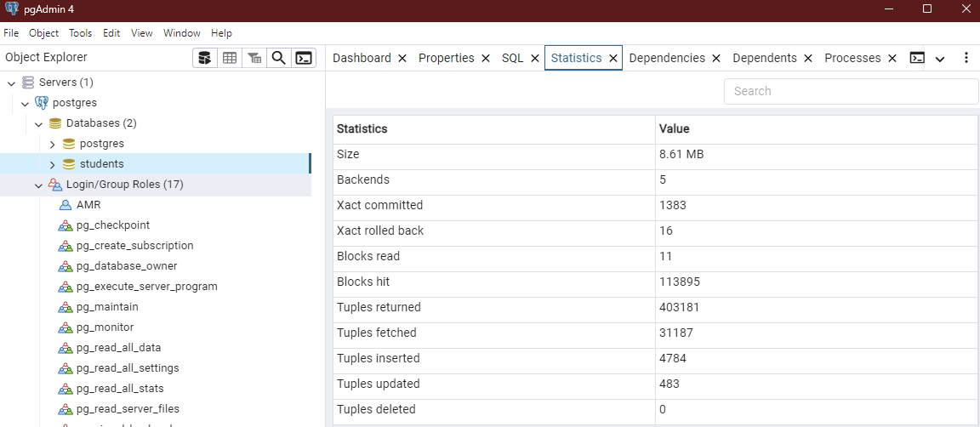980x427 pixels.
Task: Close the Statistics tab
Action: (x=613, y=58)
